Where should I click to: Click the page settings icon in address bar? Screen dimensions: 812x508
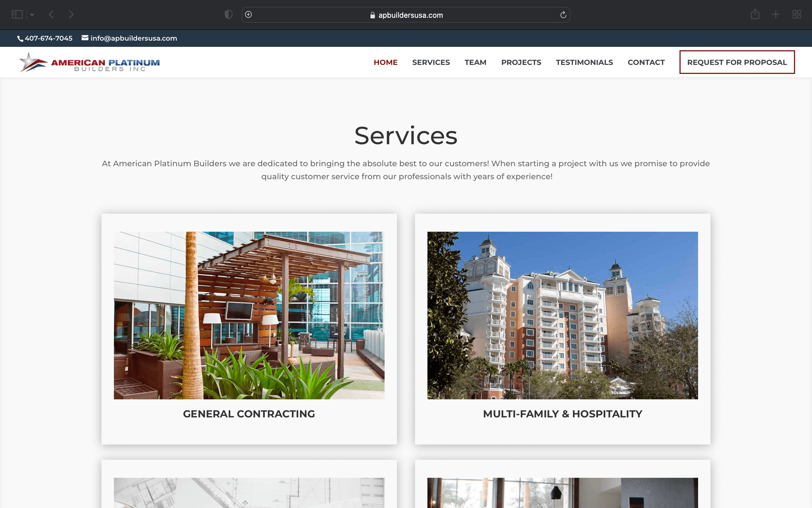(x=248, y=14)
